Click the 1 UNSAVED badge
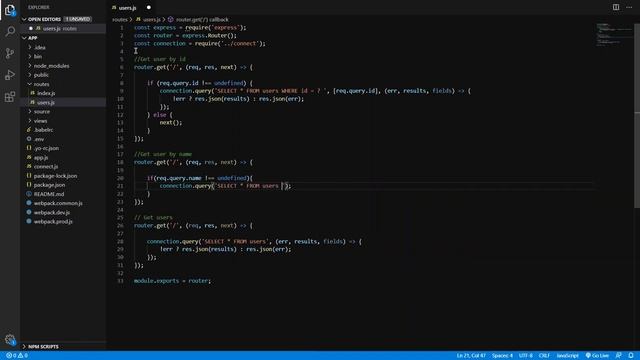This screenshot has height=360, width=640. point(78,19)
